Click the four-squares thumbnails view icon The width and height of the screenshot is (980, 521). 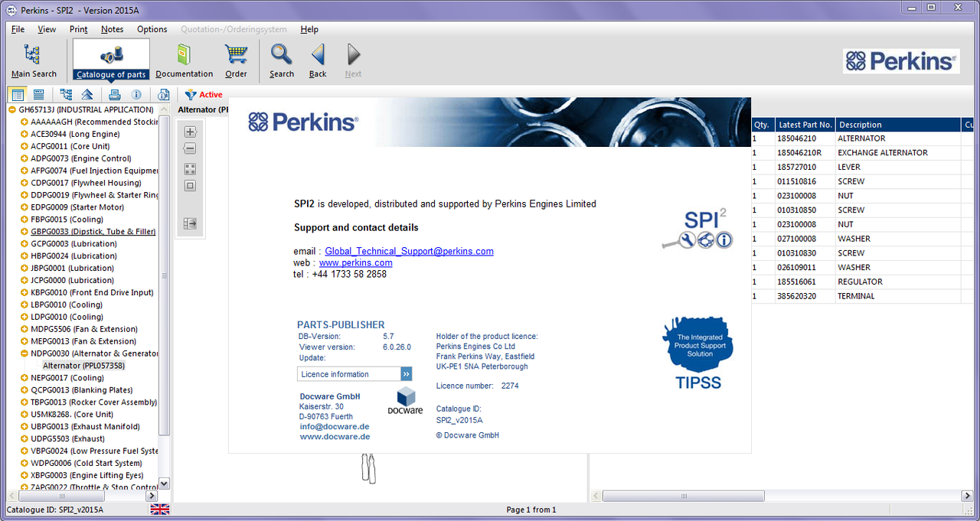[191, 169]
